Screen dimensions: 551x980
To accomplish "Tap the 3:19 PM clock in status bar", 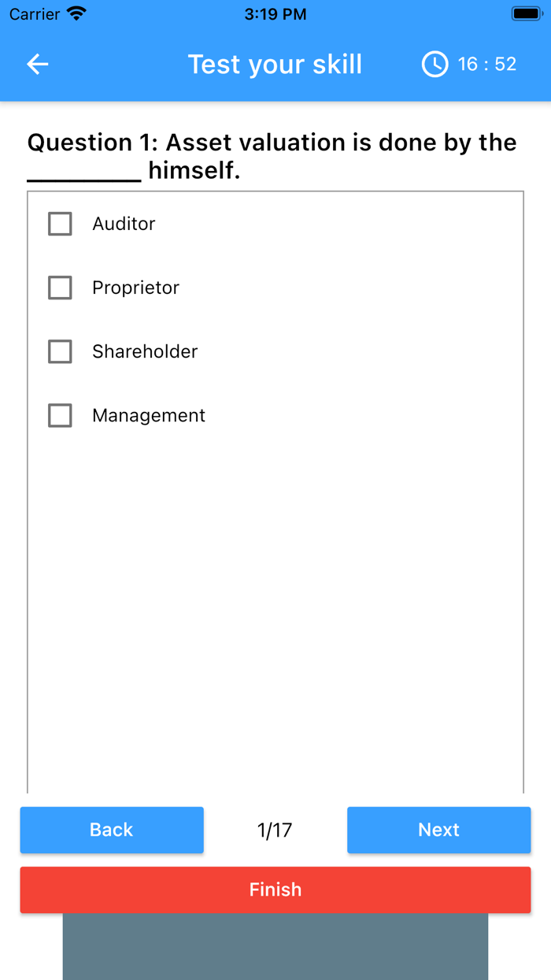I will point(275,13).
